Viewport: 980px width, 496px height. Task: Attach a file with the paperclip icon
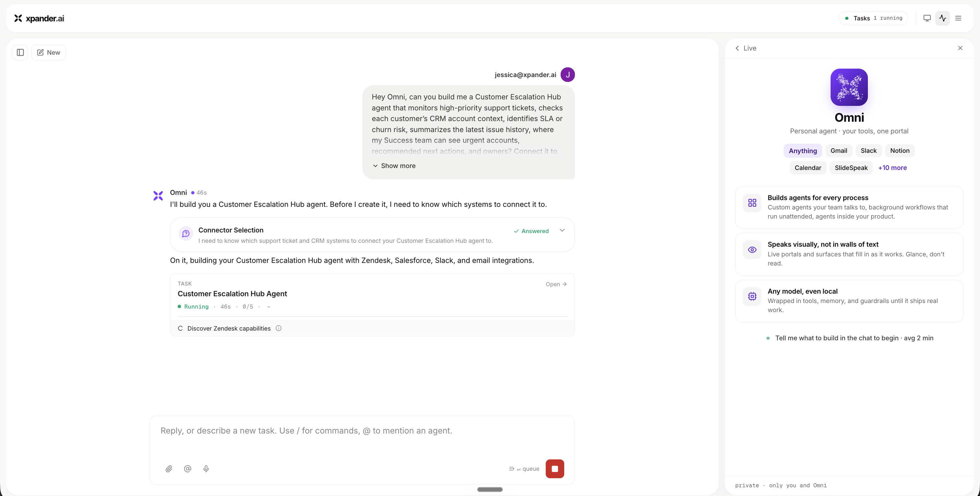point(169,469)
